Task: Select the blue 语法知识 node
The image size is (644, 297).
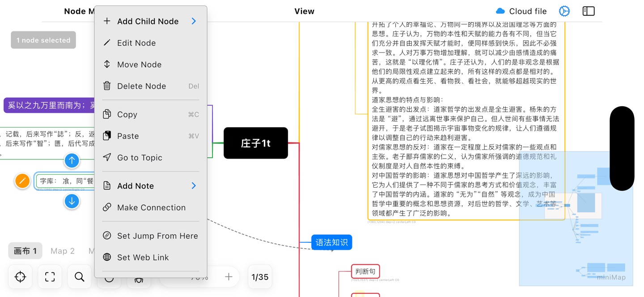Action: pos(332,242)
